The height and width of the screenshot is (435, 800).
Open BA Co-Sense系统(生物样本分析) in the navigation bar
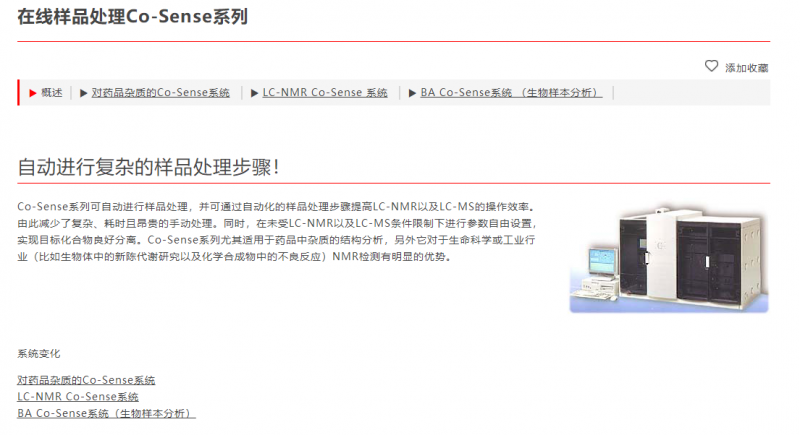[x=511, y=92]
